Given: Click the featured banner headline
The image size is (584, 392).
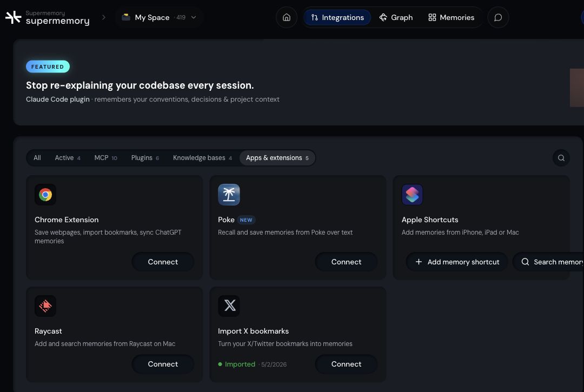Looking at the screenshot, I should tap(140, 85).
